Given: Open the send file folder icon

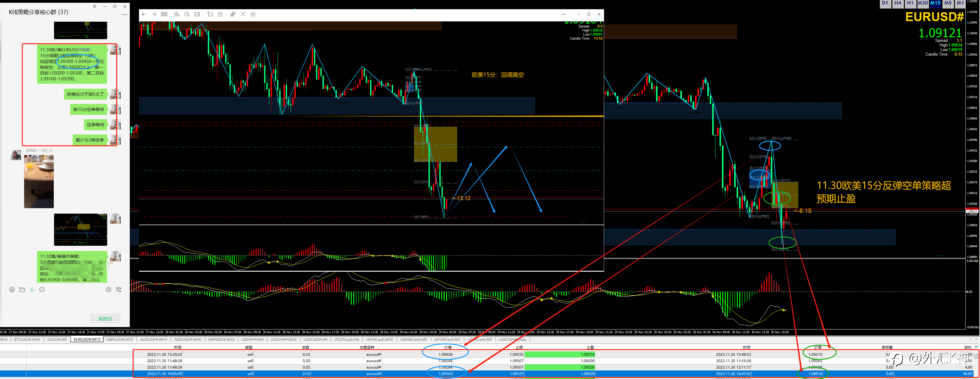Looking at the screenshot, I should click(22, 290).
